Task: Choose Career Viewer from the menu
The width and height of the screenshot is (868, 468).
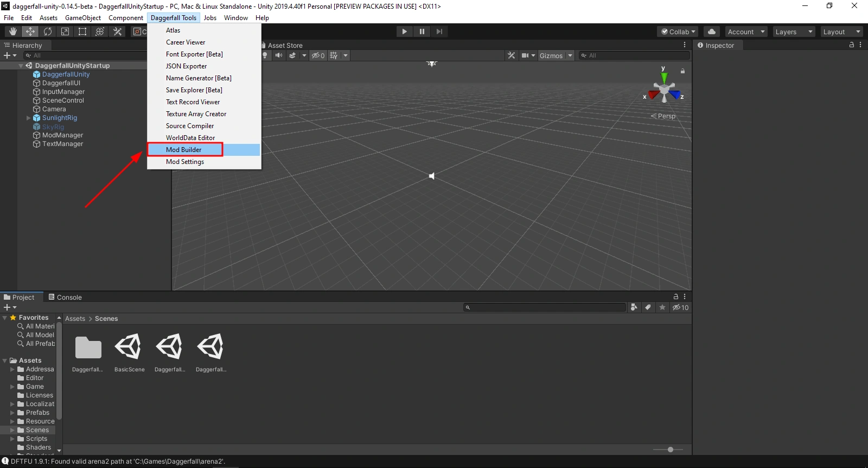Action: pyautogui.click(x=204, y=42)
